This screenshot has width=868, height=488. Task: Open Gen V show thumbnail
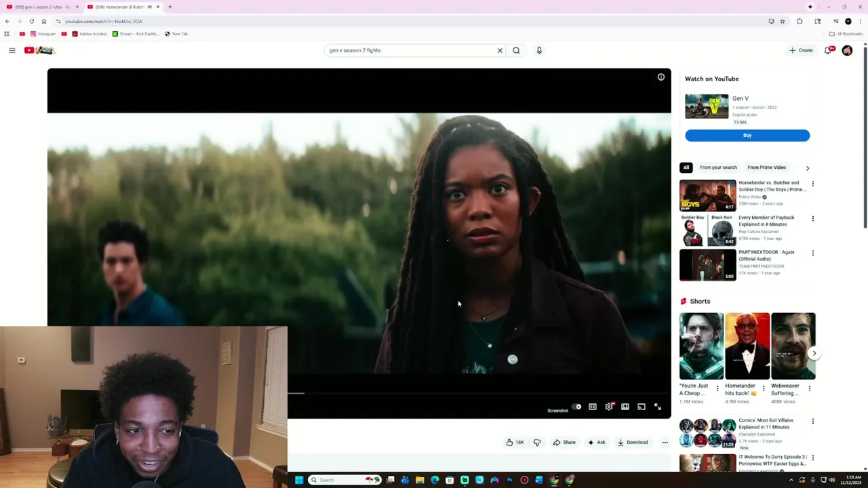[x=707, y=106]
